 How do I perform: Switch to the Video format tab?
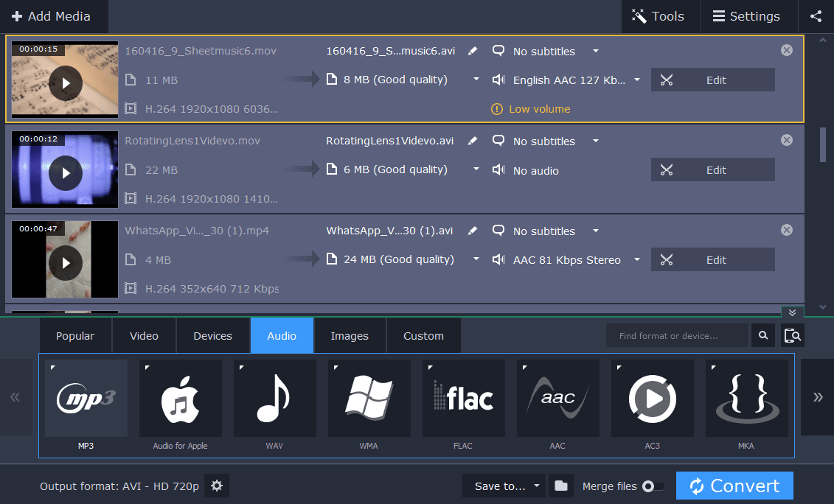pos(144,336)
